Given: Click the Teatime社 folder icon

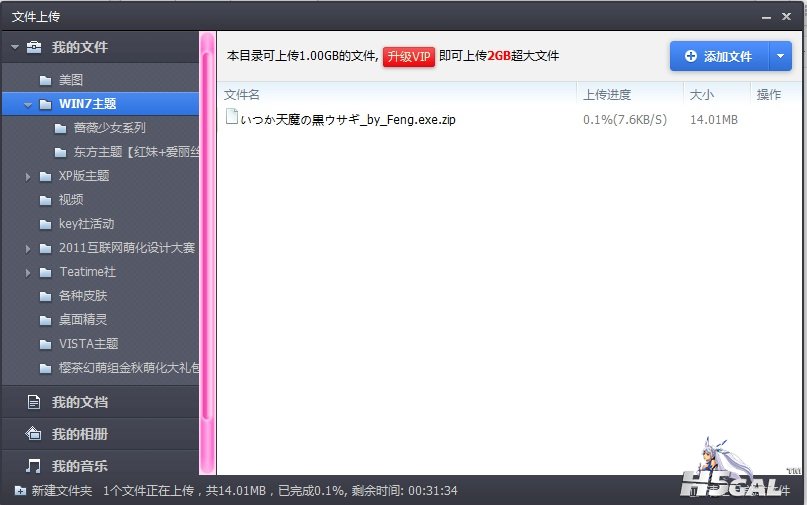Looking at the screenshot, I should pos(45,272).
